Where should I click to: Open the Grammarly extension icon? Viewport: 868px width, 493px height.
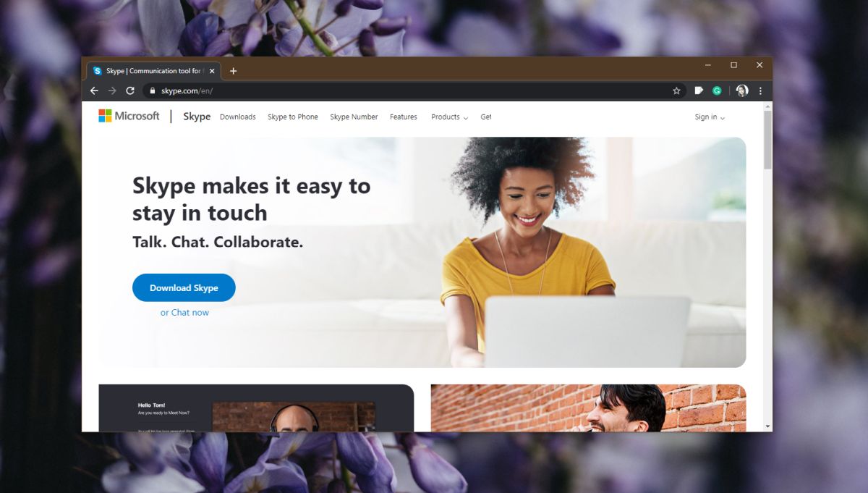[x=717, y=90]
